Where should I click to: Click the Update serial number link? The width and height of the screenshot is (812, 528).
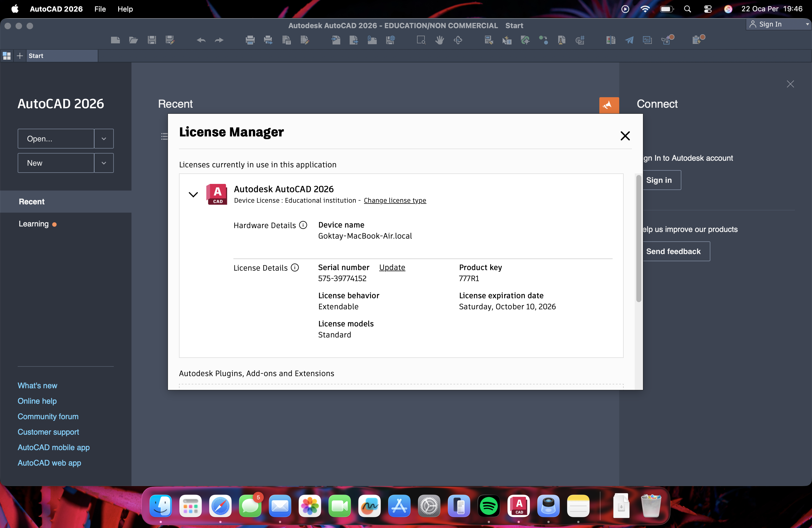point(392,267)
